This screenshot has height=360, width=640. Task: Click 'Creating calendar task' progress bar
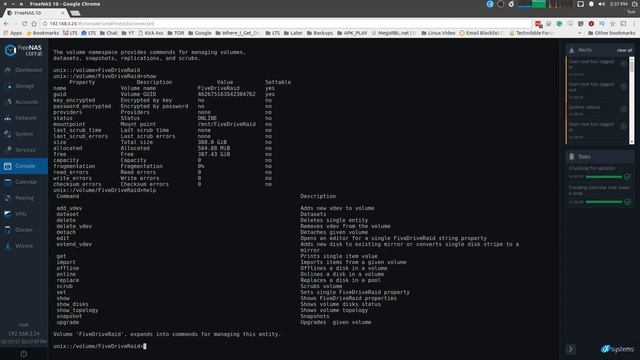coord(604,202)
